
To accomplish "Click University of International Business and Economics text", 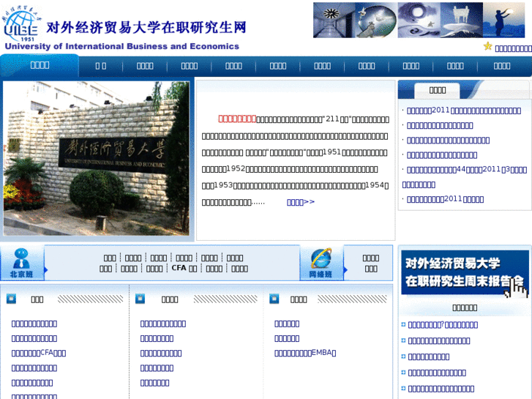I will [122, 46].
